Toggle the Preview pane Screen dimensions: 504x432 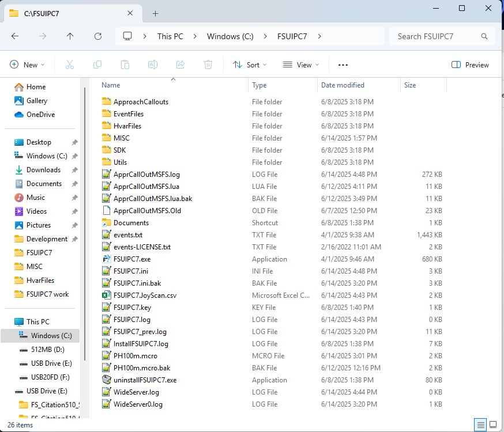point(470,65)
